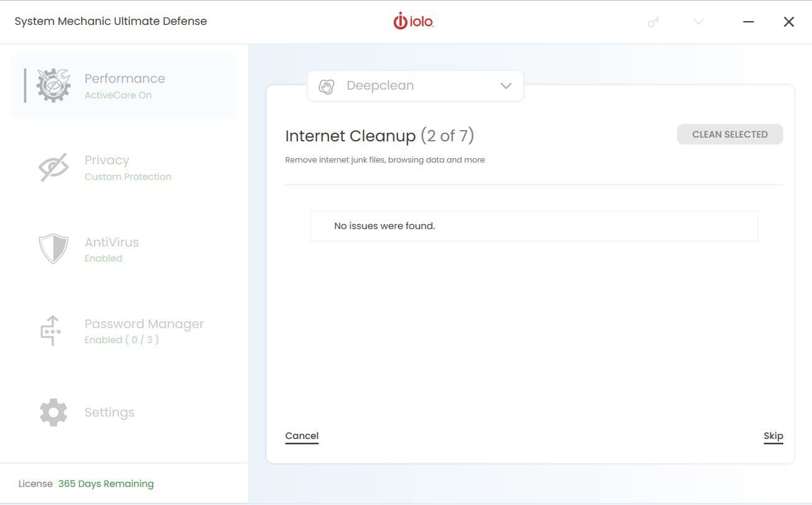
Task: Click the Cancel link
Action: click(302, 436)
